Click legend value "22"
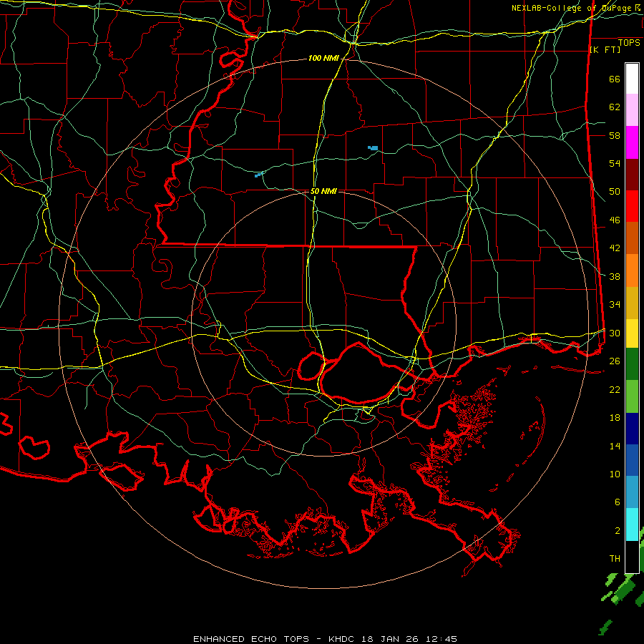This screenshot has width=644, height=644. 615,389
